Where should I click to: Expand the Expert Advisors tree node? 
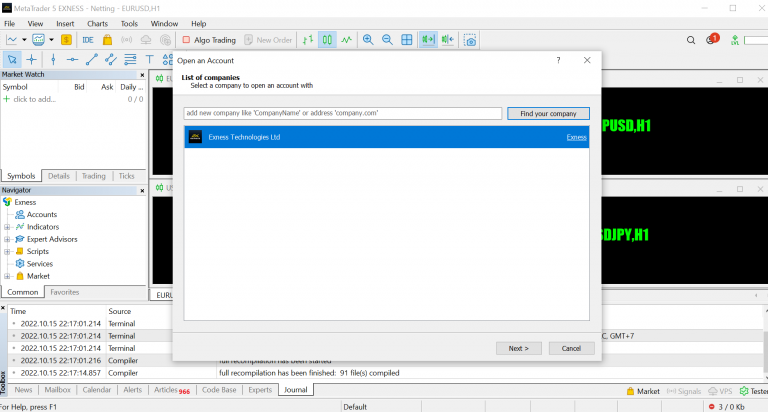pos(7,239)
